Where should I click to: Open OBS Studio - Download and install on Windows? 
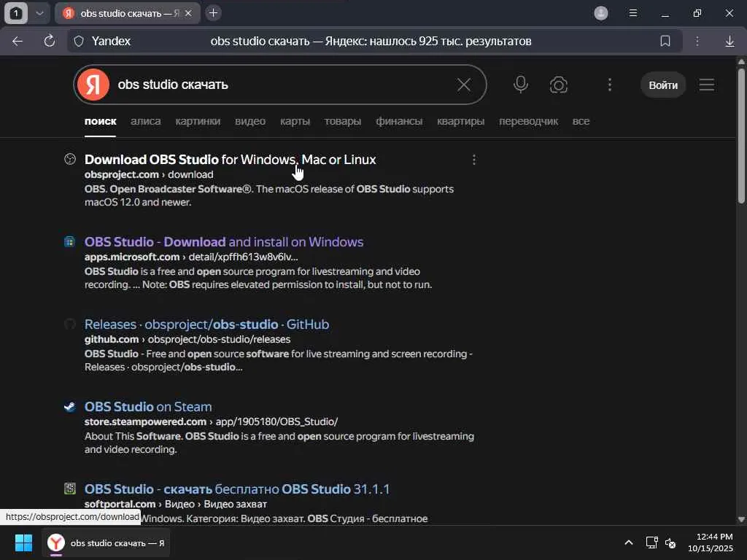[224, 242]
